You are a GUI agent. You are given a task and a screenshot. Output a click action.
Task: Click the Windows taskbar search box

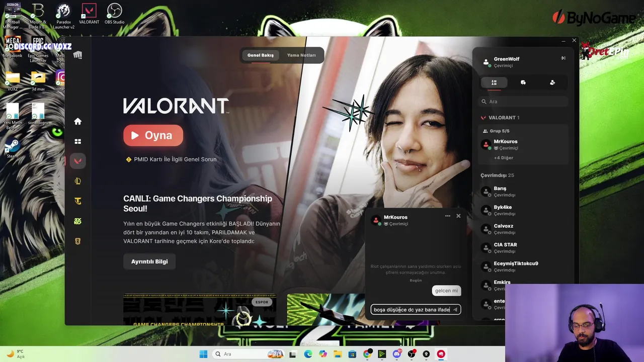click(249, 354)
